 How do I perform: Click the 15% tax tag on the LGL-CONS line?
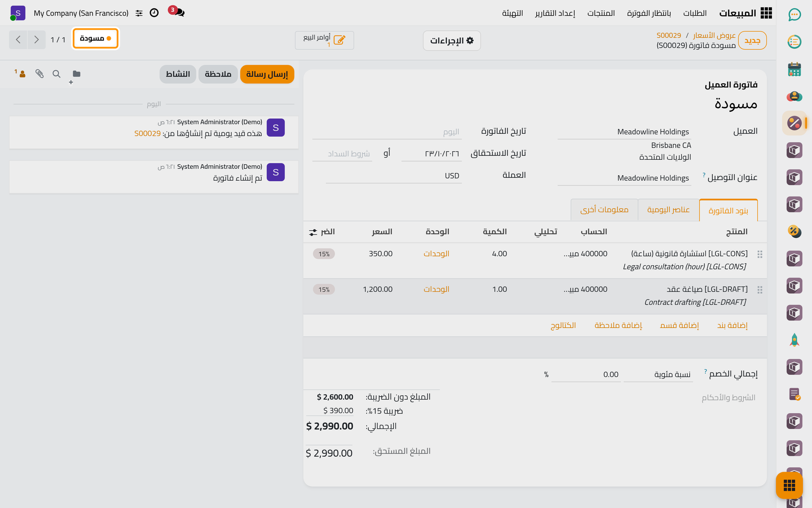[324, 254]
